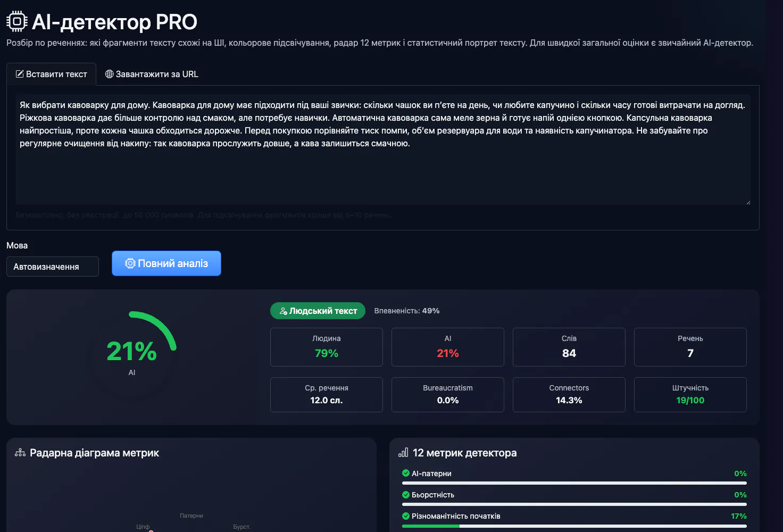
Task: Click the green check next to Бьорстність
Action: click(406, 494)
